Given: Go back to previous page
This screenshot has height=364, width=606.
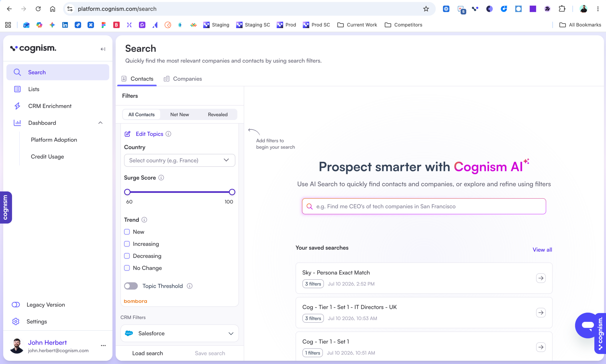Looking at the screenshot, I should tap(9, 9).
